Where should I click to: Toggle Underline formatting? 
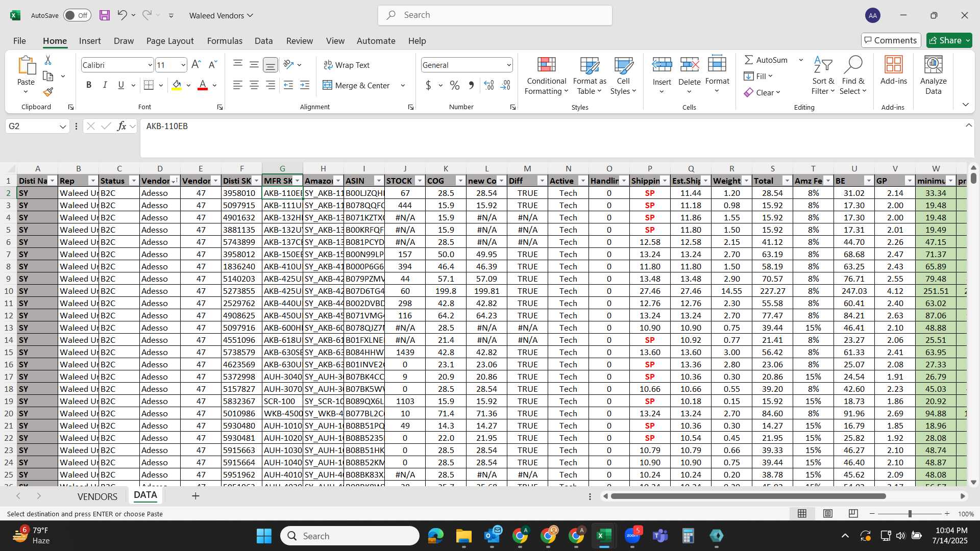121,85
